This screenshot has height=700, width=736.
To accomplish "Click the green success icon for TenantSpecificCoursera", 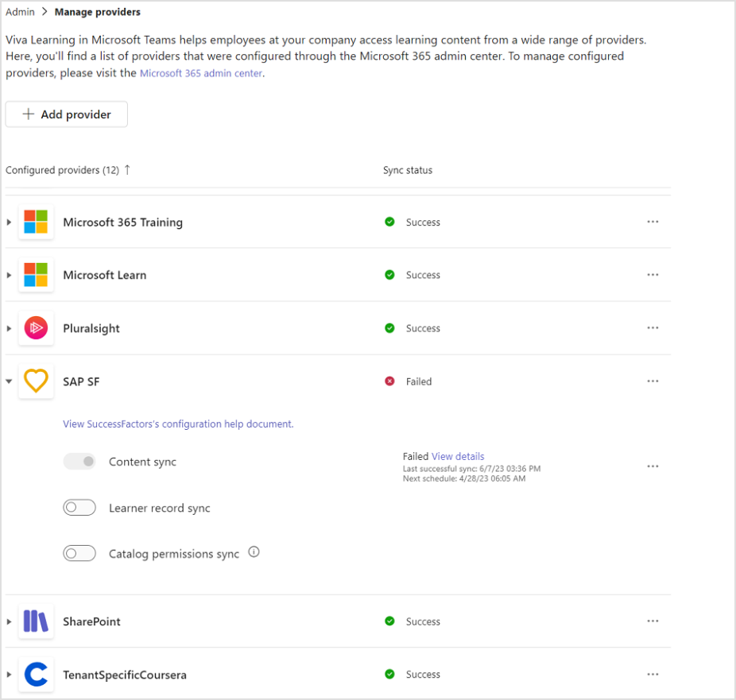I will (x=389, y=675).
